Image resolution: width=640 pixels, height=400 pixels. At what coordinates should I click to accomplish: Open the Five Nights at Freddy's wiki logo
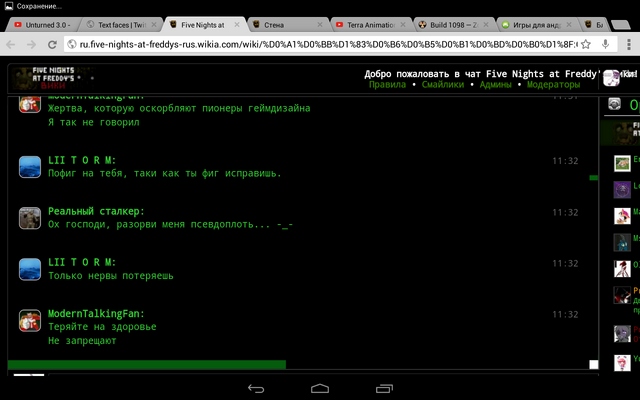pos(53,78)
